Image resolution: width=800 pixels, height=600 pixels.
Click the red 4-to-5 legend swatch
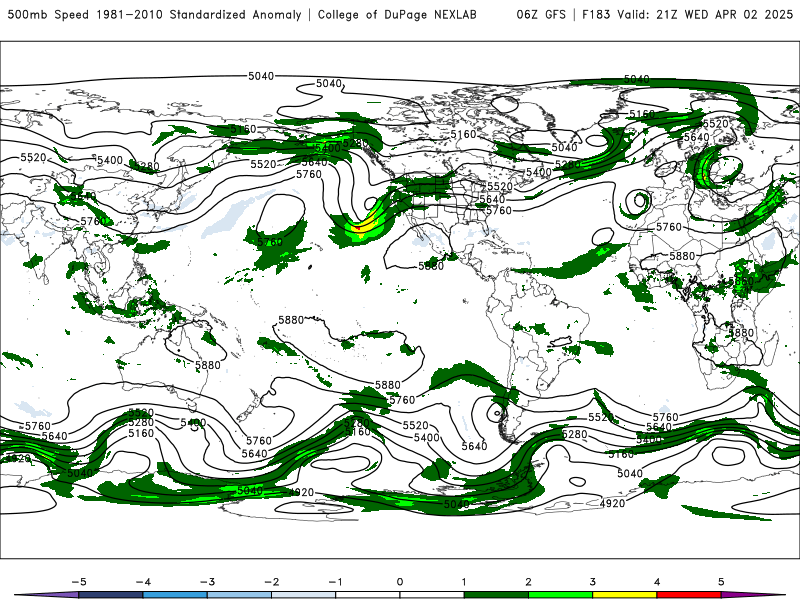point(689,595)
